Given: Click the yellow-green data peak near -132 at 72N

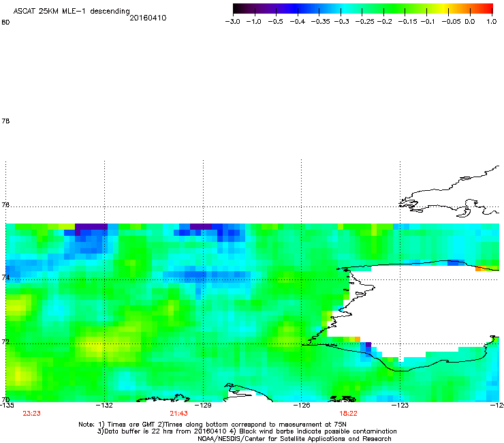Looking at the screenshot, I should (x=98, y=348).
